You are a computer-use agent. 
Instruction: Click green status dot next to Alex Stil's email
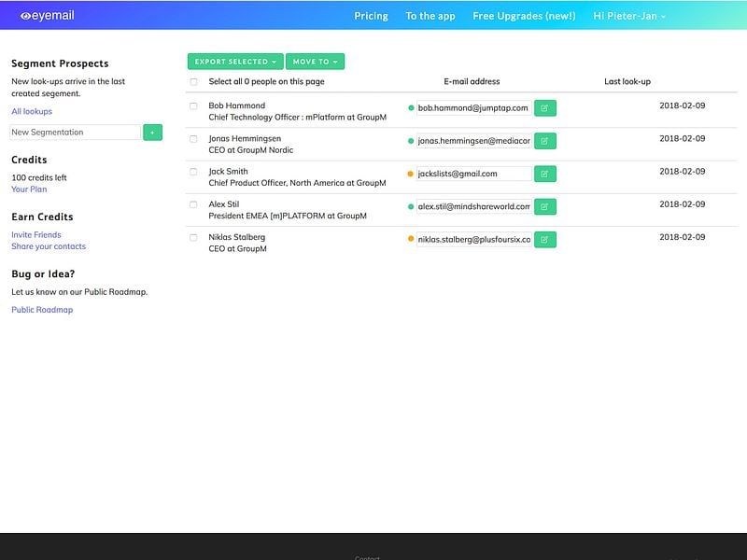pyautogui.click(x=411, y=206)
